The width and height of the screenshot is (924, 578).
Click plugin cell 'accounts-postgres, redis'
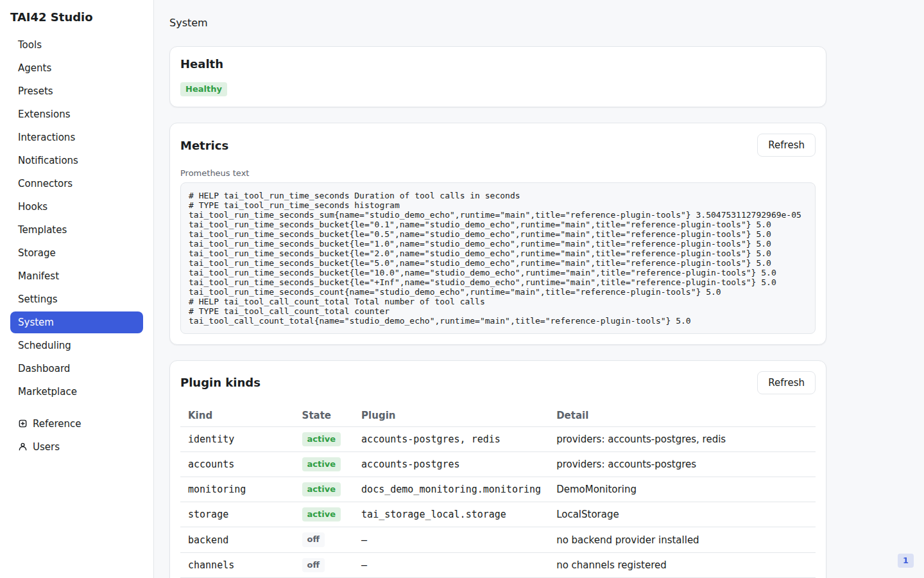coord(431,439)
